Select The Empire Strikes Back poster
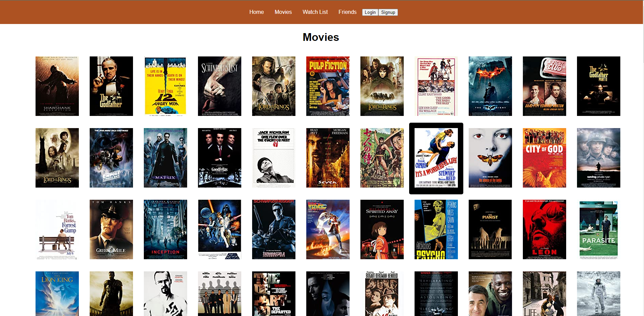644x316 pixels. point(111,158)
